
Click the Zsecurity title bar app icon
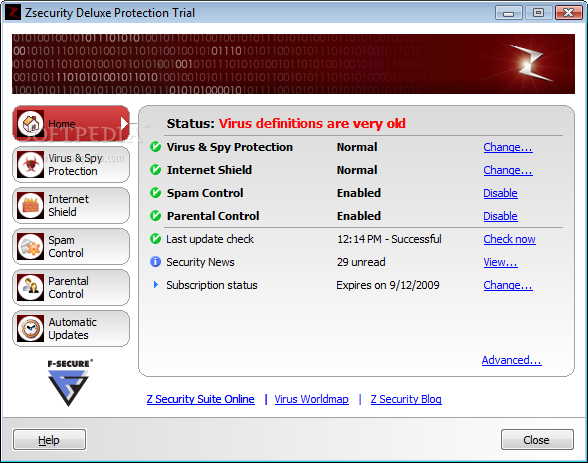click(13, 12)
